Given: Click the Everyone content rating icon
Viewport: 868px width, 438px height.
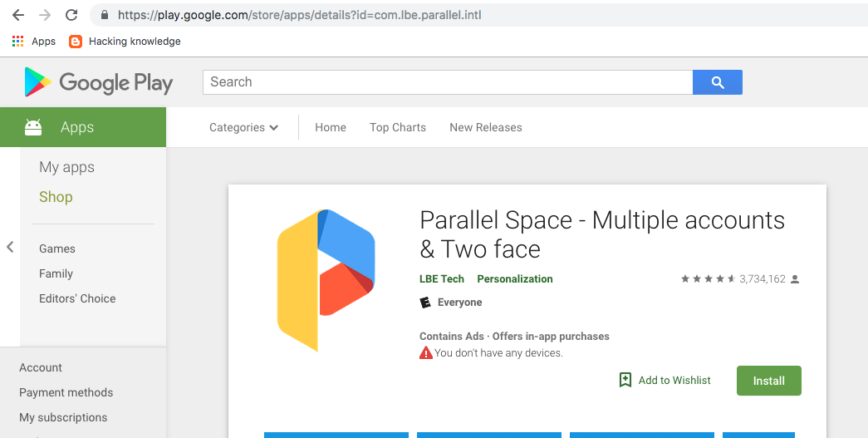Looking at the screenshot, I should click(x=425, y=303).
